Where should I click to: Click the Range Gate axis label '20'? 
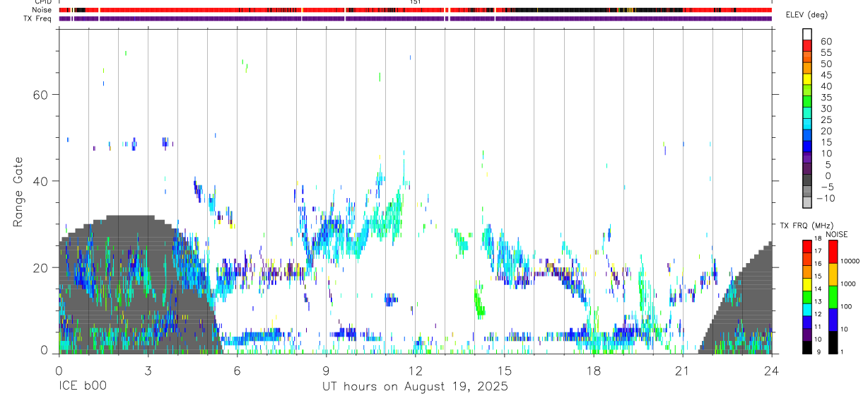point(41,267)
